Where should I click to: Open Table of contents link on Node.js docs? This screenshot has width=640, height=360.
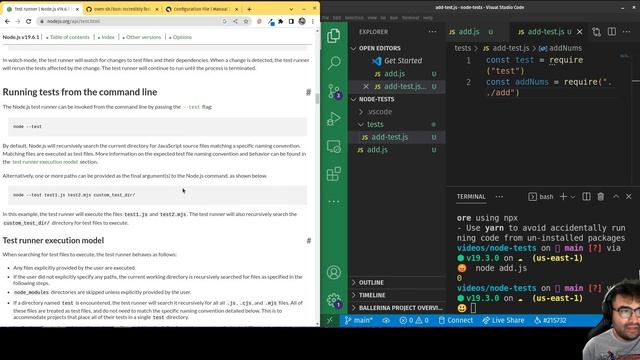tap(69, 37)
